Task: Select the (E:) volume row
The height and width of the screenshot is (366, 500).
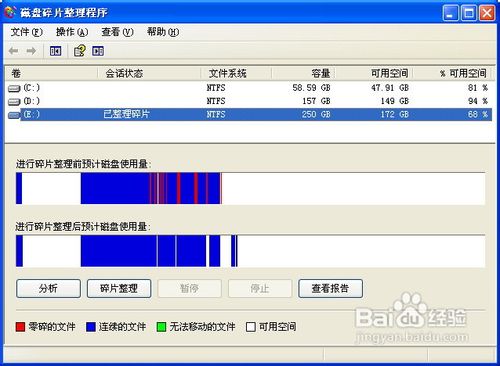Action: [x=249, y=114]
